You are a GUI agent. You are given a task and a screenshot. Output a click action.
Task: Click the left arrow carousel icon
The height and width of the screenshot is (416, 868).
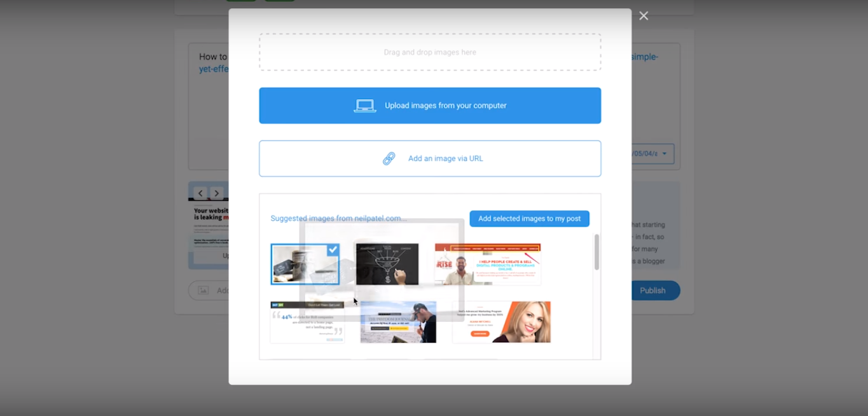(x=200, y=192)
